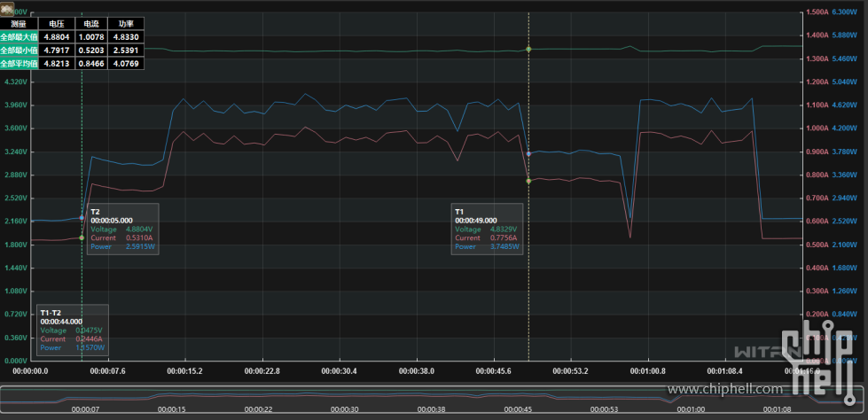Select the 全部最大值 row label
The width and height of the screenshot is (868, 420).
(19, 37)
